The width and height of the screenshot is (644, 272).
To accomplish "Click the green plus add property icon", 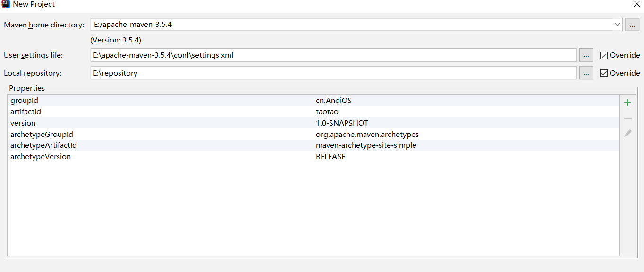I will click(x=627, y=102).
